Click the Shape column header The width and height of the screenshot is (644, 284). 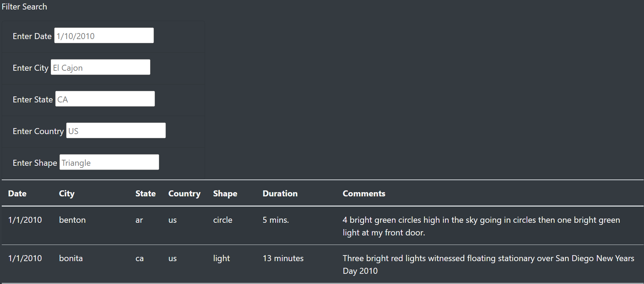pyautogui.click(x=225, y=193)
